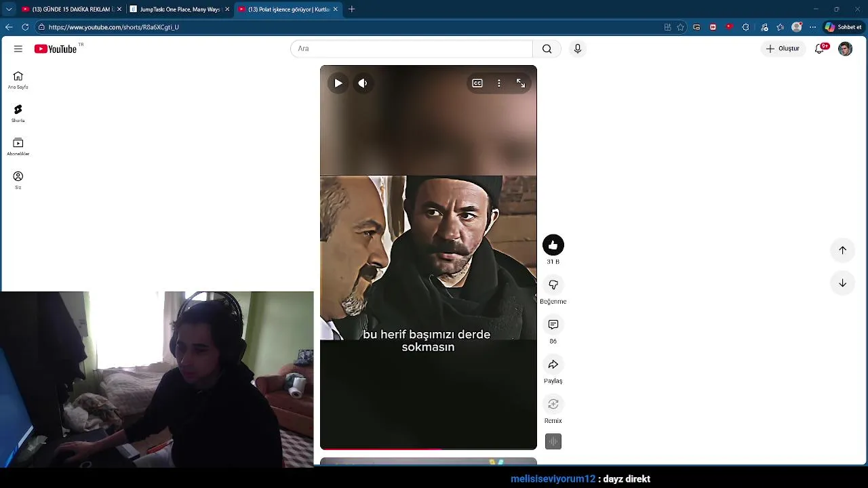This screenshot has width=868, height=488.
Task: Go back in the browser
Action: [x=9, y=27]
